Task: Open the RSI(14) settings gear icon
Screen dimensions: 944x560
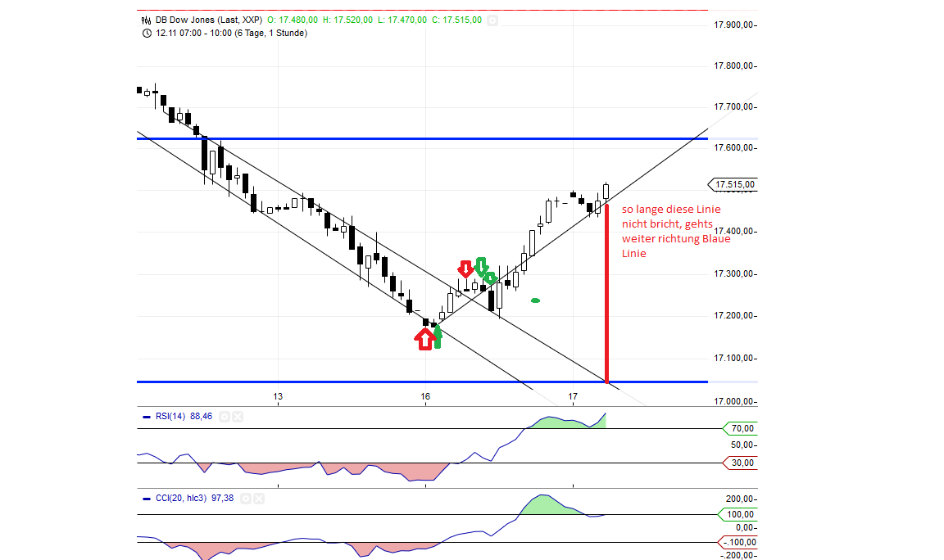Action: coord(223,416)
